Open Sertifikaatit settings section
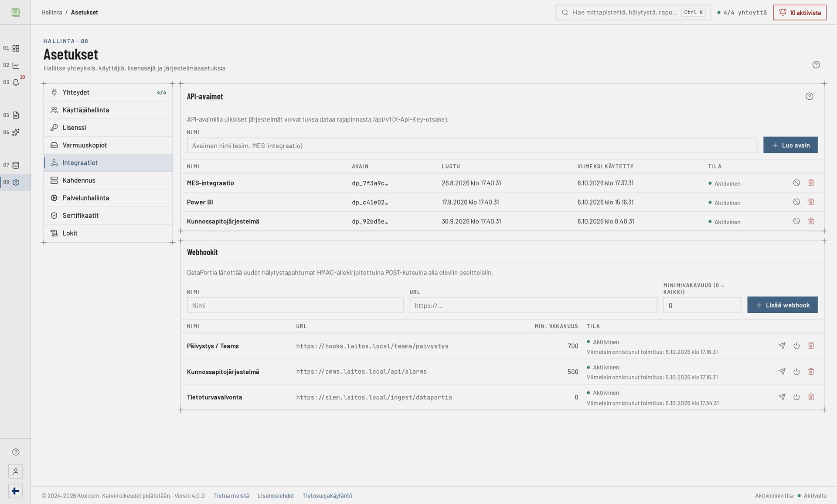The width and height of the screenshot is (837, 504). click(108, 216)
